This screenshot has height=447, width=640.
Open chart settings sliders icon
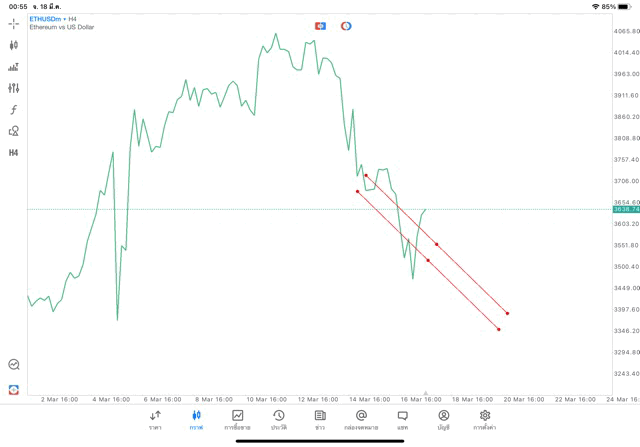point(14,88)
